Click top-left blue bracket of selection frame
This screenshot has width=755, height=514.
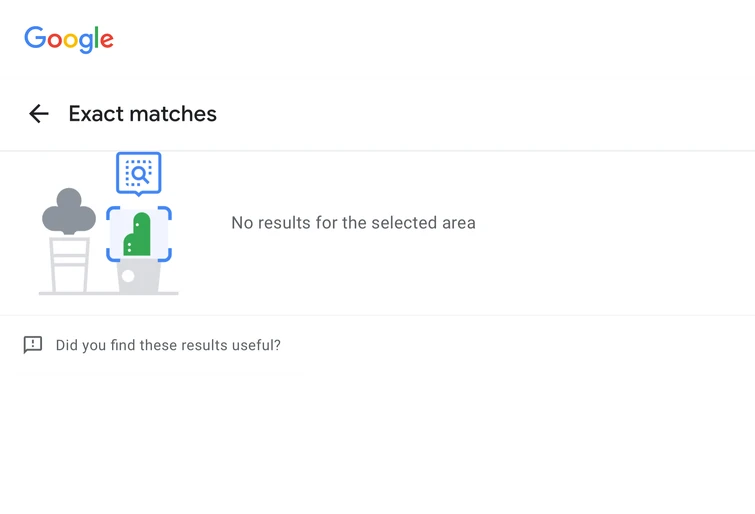(x=112, y=213)
